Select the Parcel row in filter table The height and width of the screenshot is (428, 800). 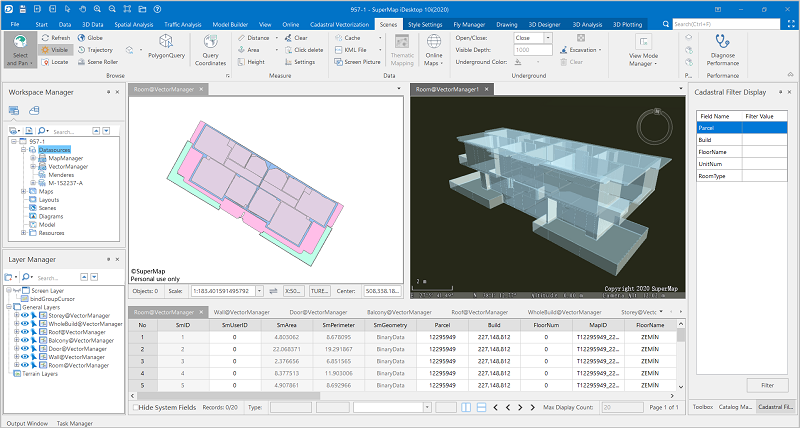tap(741, 128)
